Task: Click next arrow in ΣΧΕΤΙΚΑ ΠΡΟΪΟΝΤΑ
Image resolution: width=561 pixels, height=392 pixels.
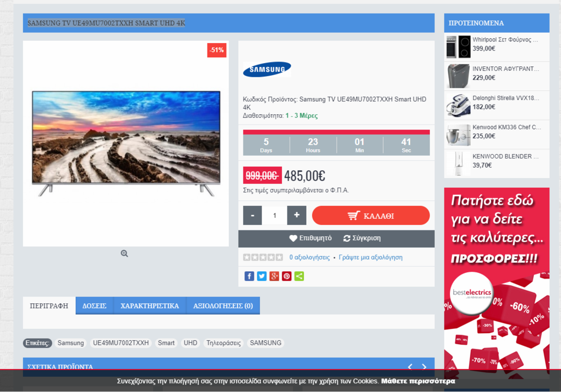Action: (x=424, y=366)
